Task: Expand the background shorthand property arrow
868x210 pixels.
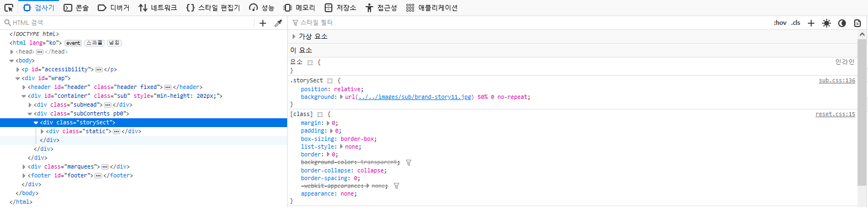Action: 342,97
